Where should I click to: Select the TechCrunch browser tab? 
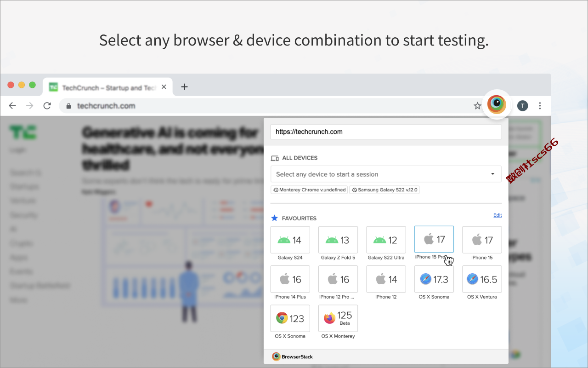[x=108, y=87]
